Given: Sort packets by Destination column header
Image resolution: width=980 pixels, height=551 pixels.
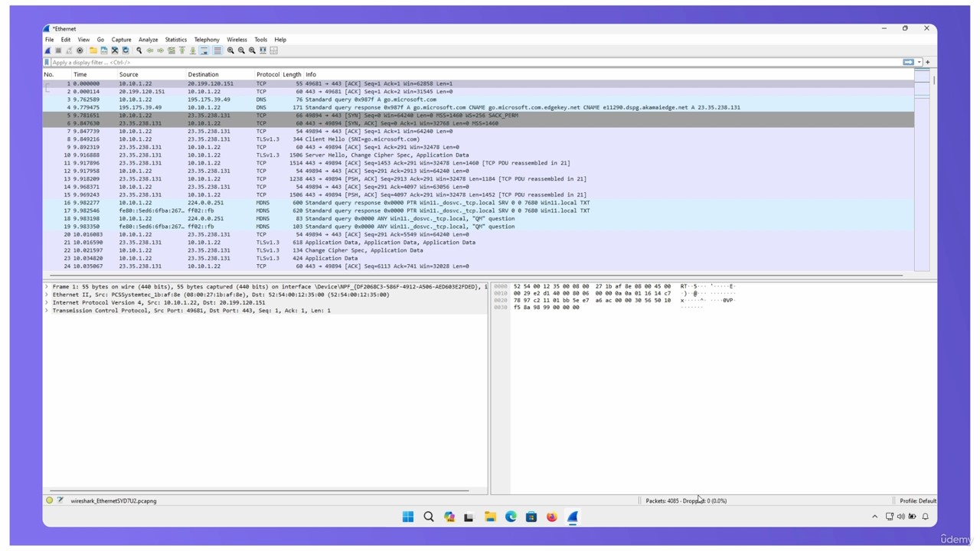Looking at the screenshot, I should (220, 74).
